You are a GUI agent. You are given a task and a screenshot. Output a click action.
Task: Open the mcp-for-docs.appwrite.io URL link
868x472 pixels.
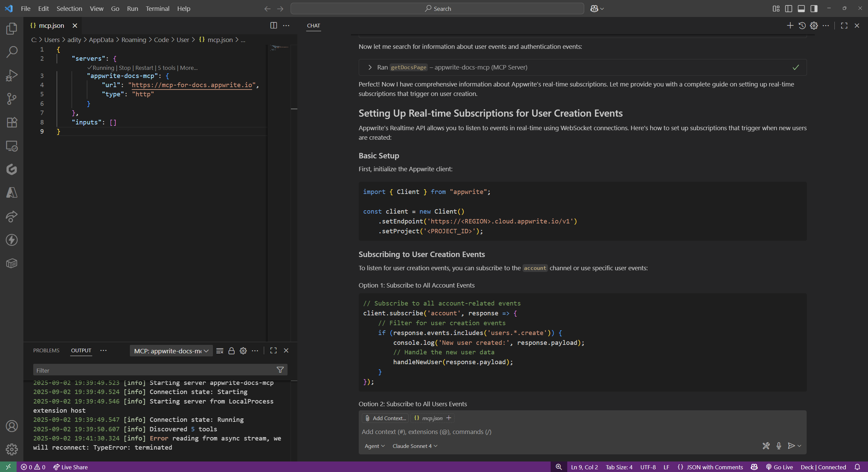tap(192, 85)
